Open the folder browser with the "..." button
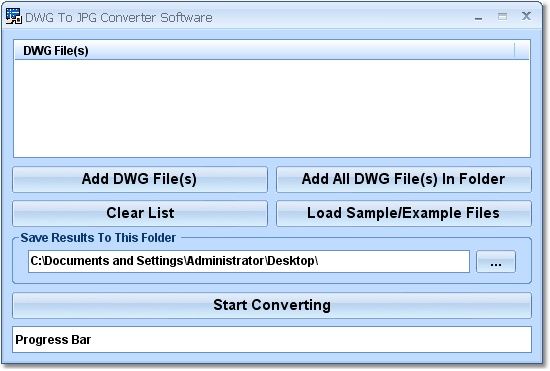 coord(496,261)
